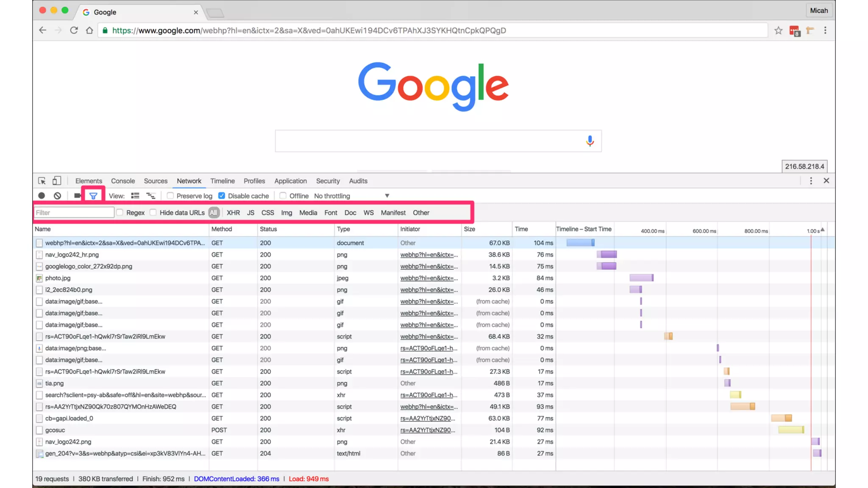
Task: Bookmark page with the star icon
Action: tap(778, 30)
